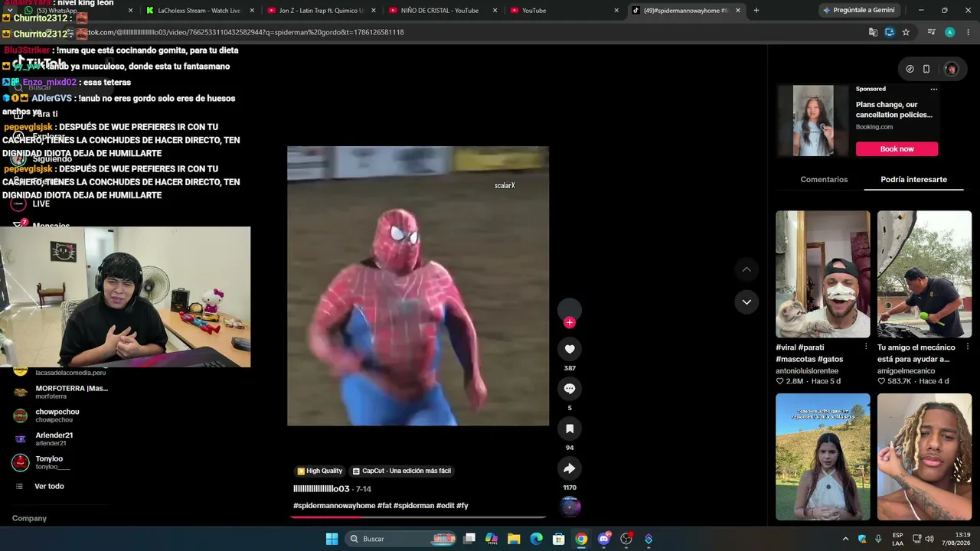Screen dimensions: 980x551
Task: Open the amigoelmecanico video thumbnail
Action: pyautogui.click(x=924, y=274)
